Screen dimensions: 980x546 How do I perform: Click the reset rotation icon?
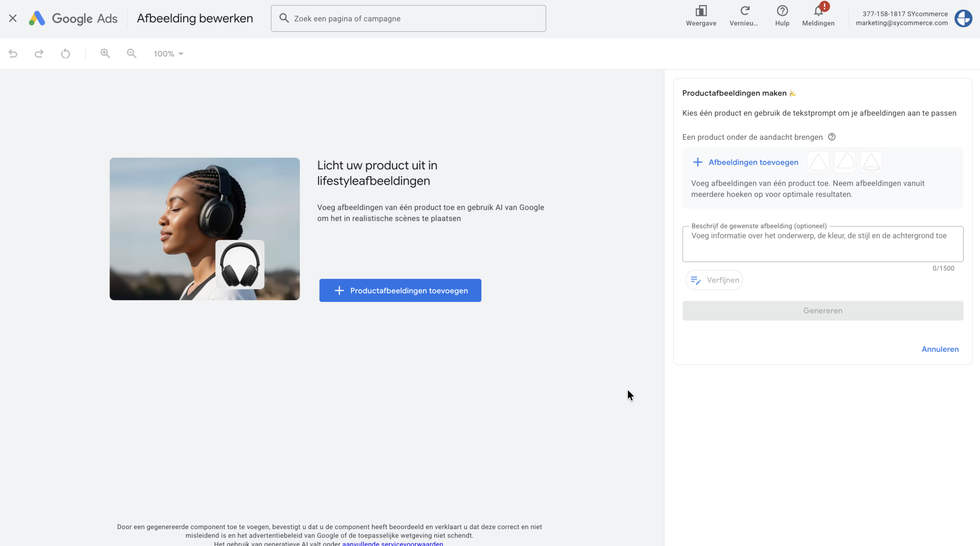click(65, 54)
